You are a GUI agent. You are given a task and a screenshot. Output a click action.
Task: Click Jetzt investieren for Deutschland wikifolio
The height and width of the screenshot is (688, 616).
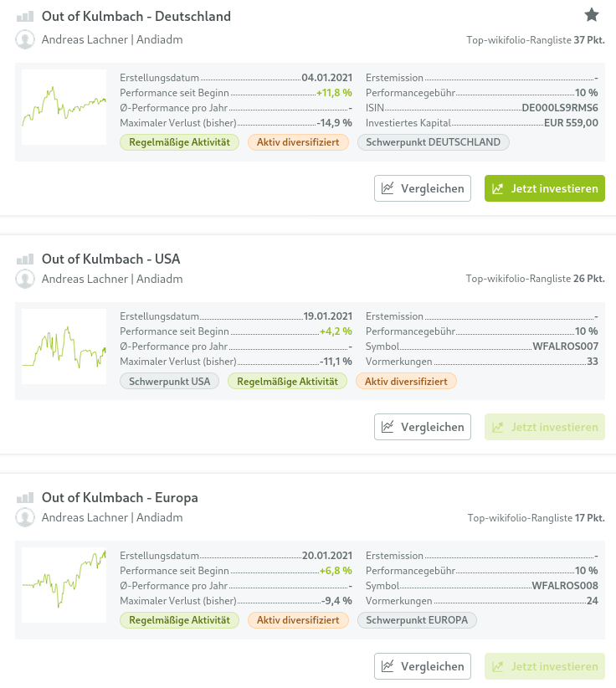pos(544,188)
